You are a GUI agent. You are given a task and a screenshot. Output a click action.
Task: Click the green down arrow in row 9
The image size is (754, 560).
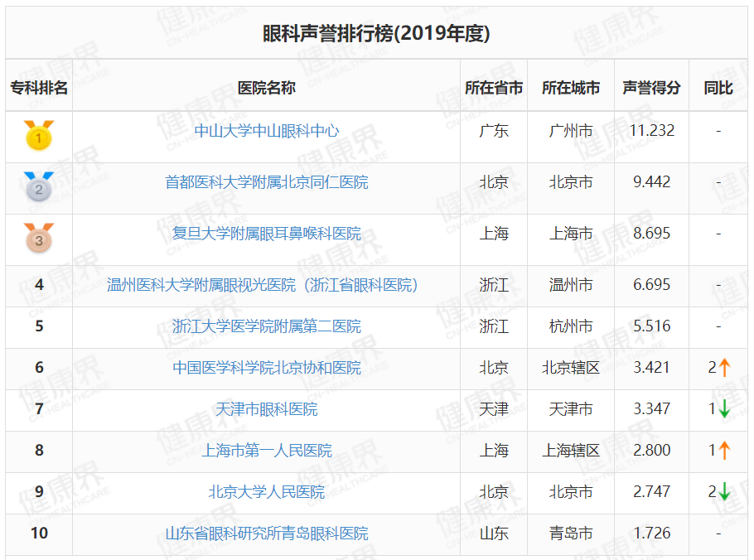724,492
